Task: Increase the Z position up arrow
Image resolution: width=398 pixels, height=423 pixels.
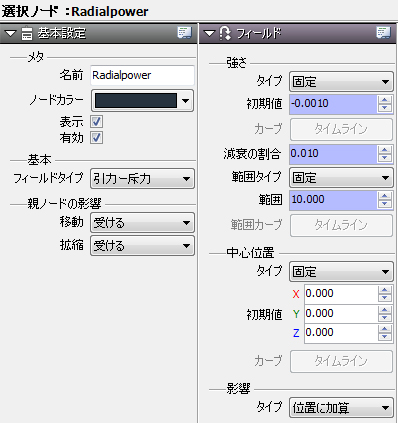Action: tap(385, 329)
